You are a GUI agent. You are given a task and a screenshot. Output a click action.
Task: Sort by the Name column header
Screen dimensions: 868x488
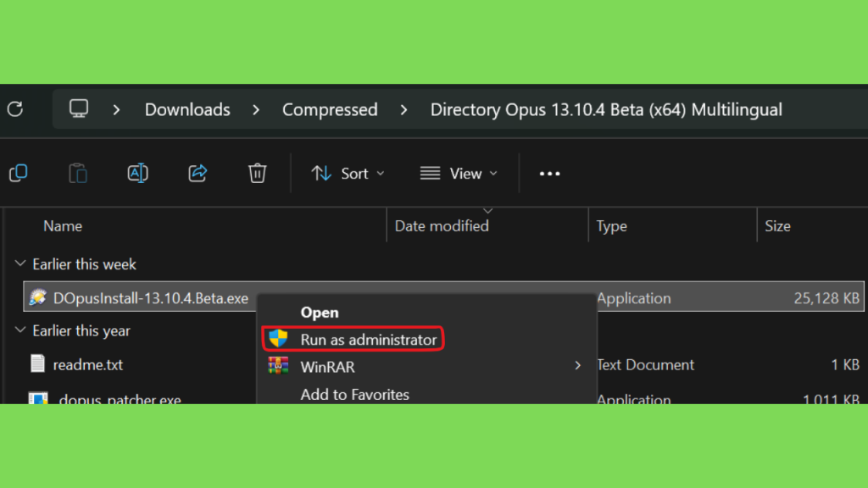[x=63, y=226]
